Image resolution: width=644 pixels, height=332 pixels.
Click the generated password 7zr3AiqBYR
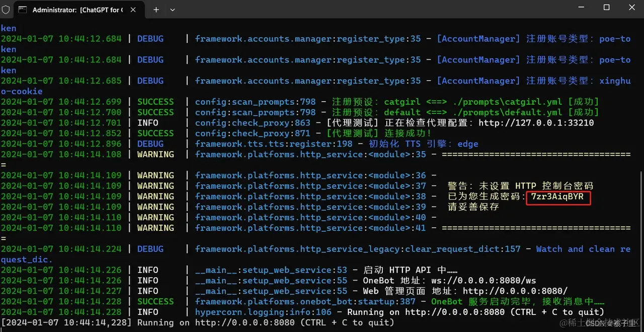[x=557, y=196]
